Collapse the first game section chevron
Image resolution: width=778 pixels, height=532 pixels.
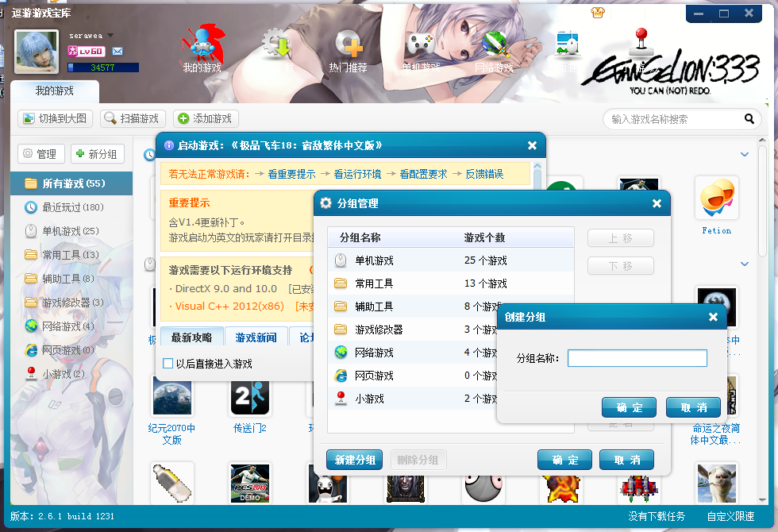tap(745, 154)
